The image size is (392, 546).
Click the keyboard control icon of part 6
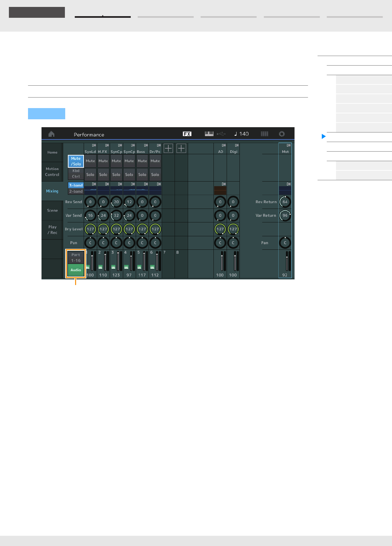pos(152,267)
